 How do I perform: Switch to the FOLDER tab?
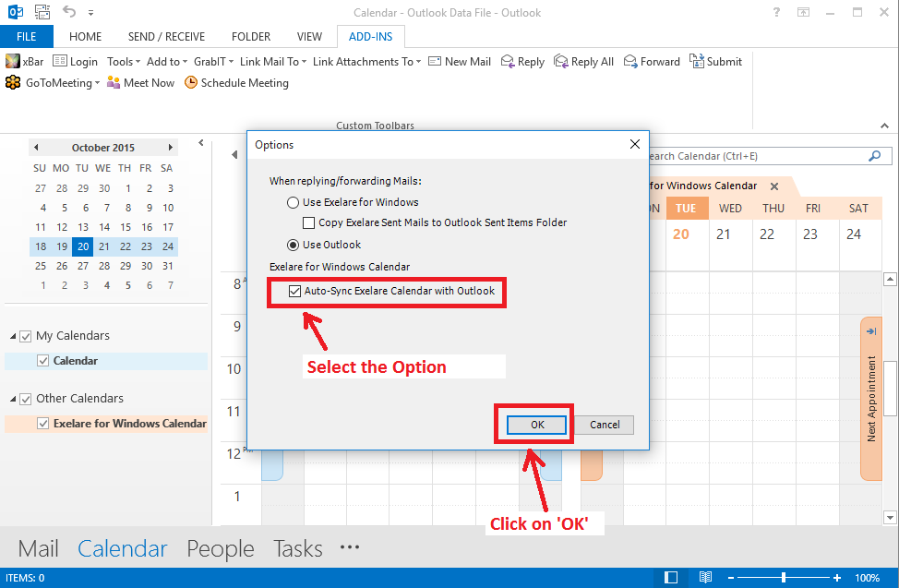click(250, 37)
